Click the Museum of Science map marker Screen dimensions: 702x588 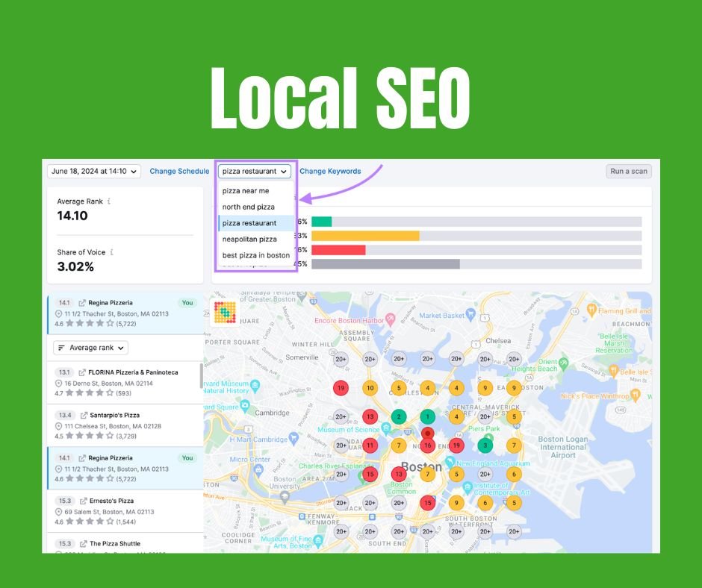[x=385, y=428]
